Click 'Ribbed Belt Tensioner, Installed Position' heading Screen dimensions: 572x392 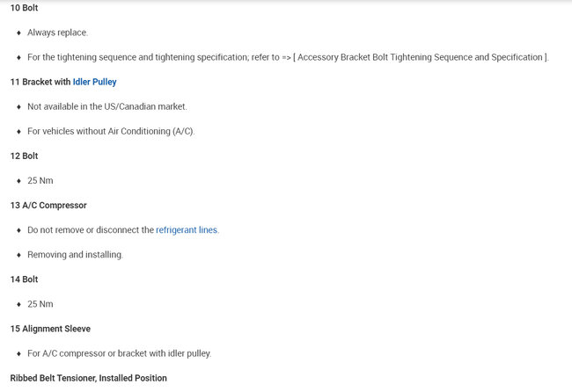click(x=88, y=377)
